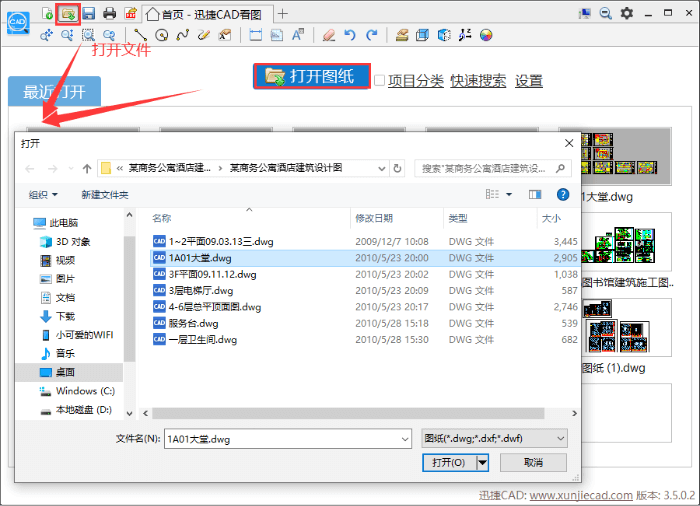Add a new tab with plus button

(x=282, y=14)
